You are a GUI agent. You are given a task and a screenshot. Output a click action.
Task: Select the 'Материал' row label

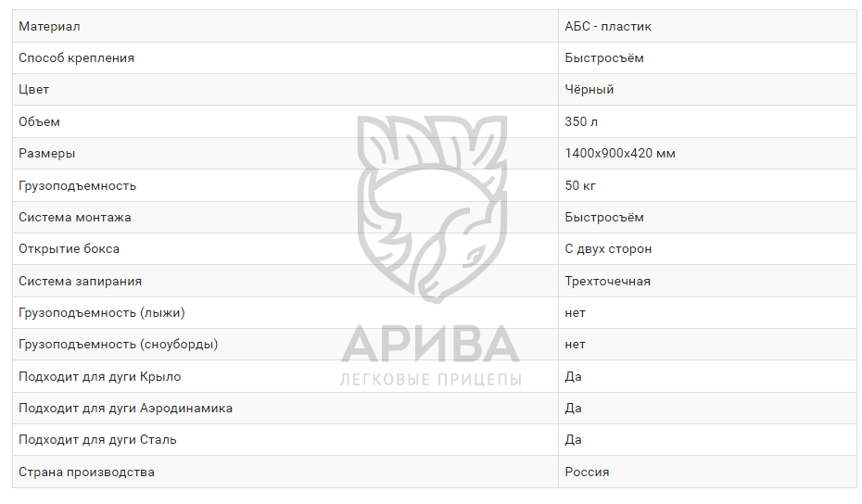(x=49, y=26)
